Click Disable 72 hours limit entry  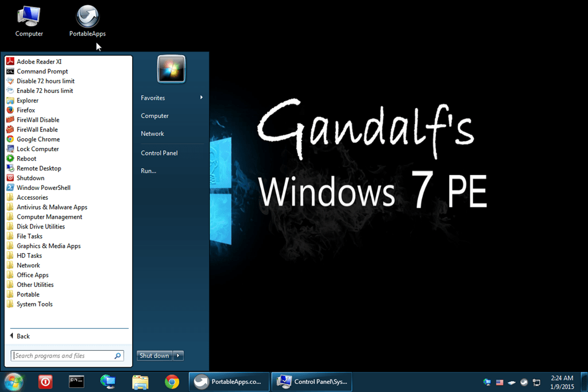(40, 81)
